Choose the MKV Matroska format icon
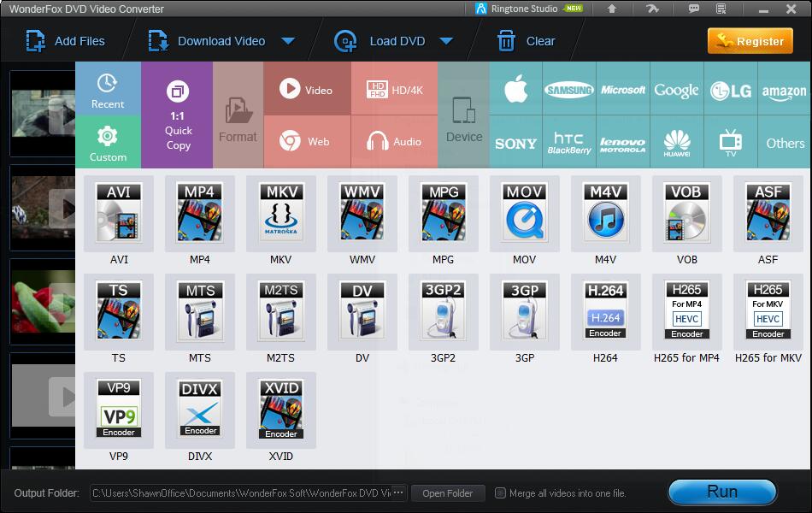This screenshot has height=513, width=812. 281,211
